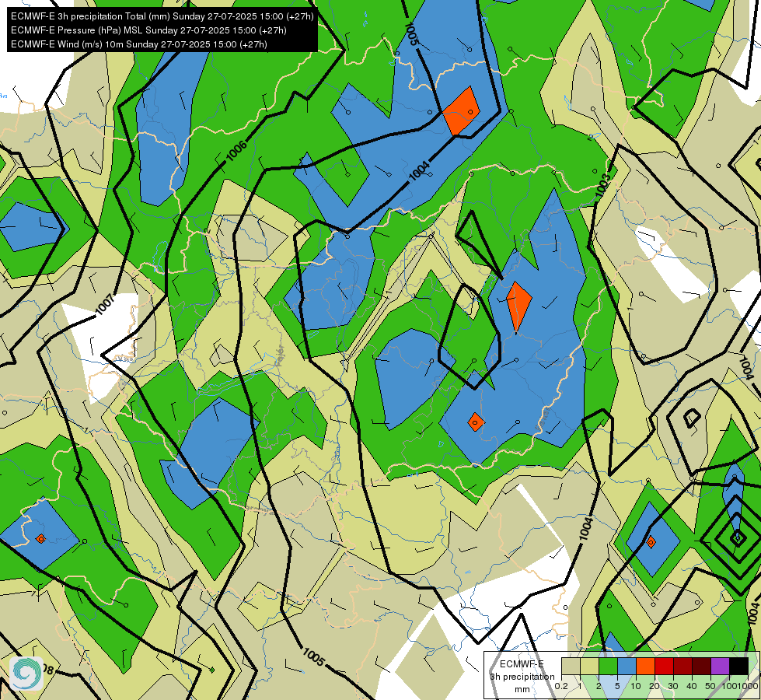Viewport: 761px width, 700px height.
Task: Pick the dark red 30 mm legend swatch
Action: coord(682,667)
